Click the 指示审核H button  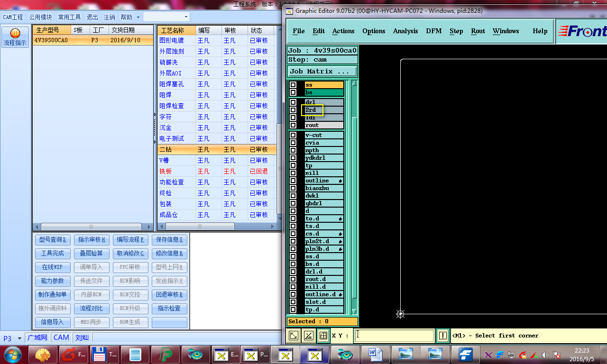[92, 239]
